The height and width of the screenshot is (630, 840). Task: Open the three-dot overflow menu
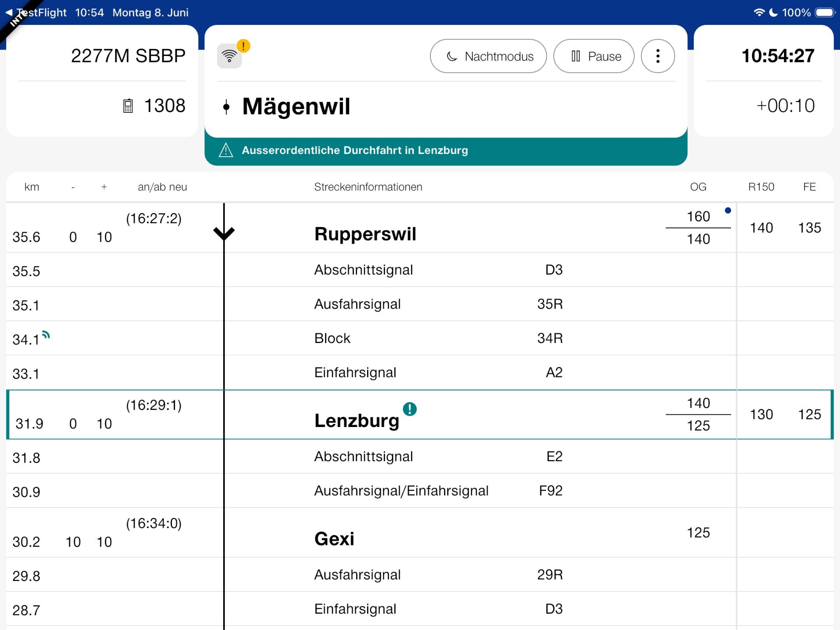click(x=658, y=56)
